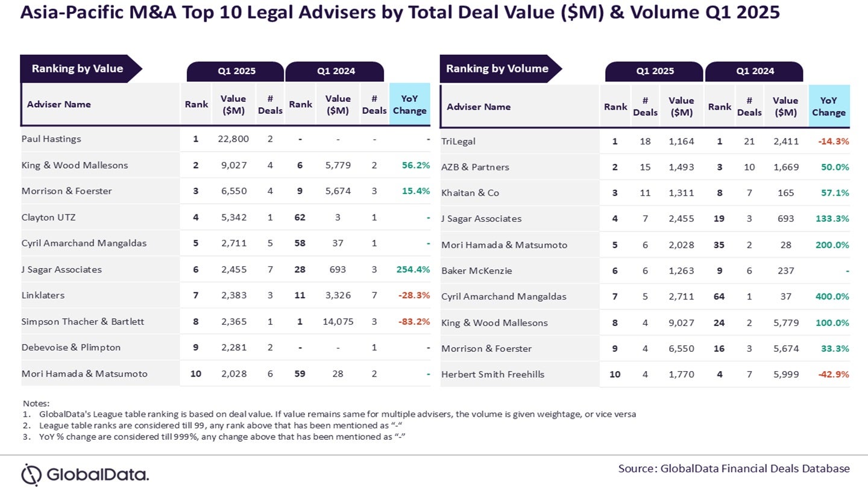Click the Clayton UTZ adviser name
The width and height of the screenshot is (868, 488).
pos(49,217)
